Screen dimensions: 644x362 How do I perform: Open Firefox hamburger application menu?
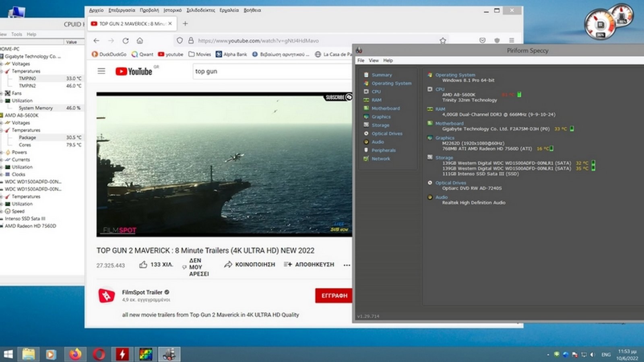point(512,41)
